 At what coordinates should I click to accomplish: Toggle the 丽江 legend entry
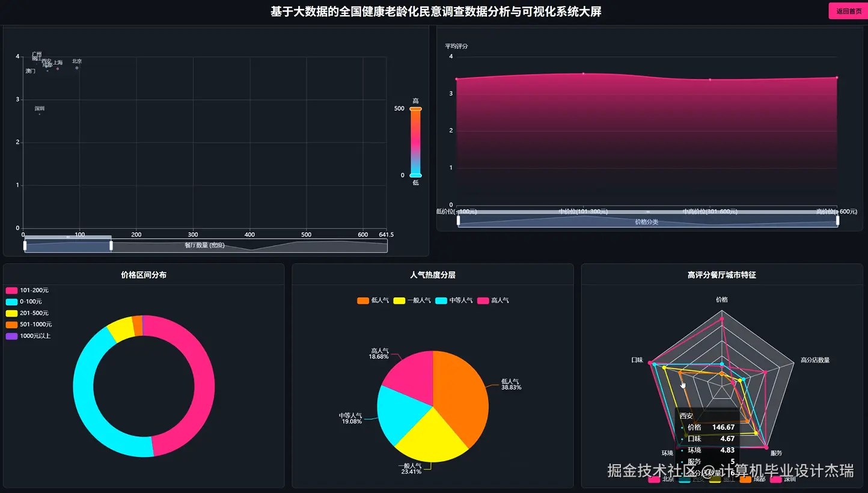tap(715, 480)
